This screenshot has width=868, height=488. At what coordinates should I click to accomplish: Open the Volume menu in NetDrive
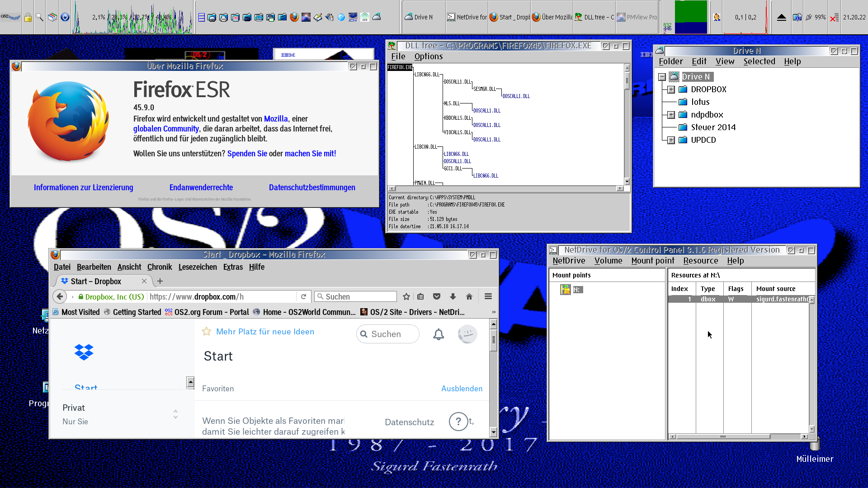tap(608, 261)
